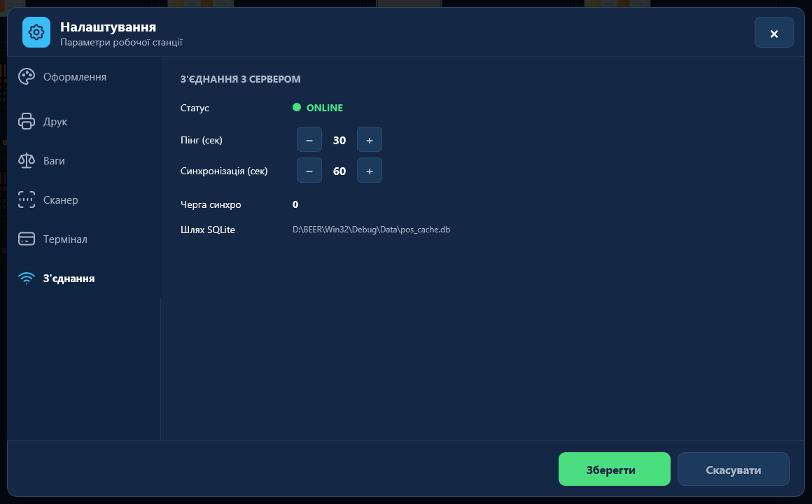Click the barcode scanner icon
This screenshot has width=812, height=504.
(27, 199)
